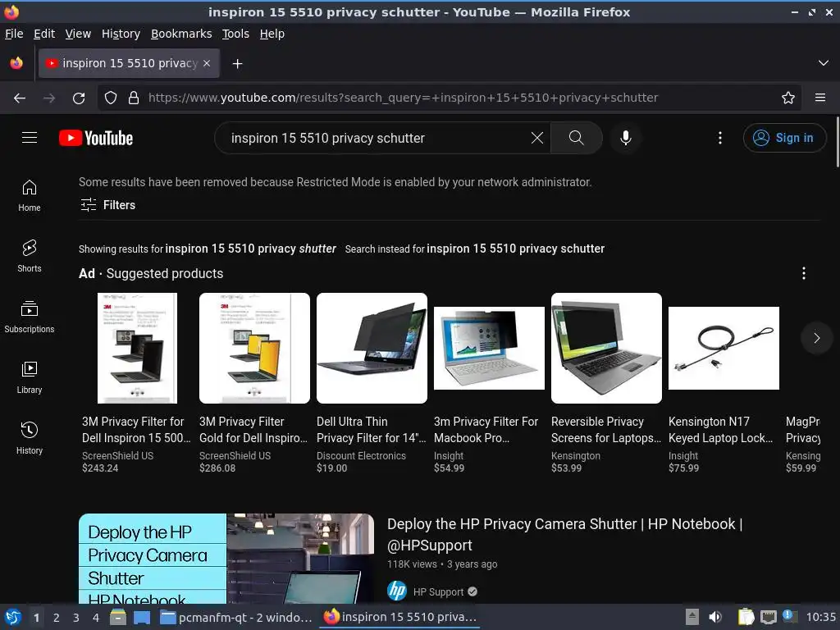Search instead for inspiron 15 5510 privacy schutter
Viewport: 840px width, 630px height.
tap(515, 249)
